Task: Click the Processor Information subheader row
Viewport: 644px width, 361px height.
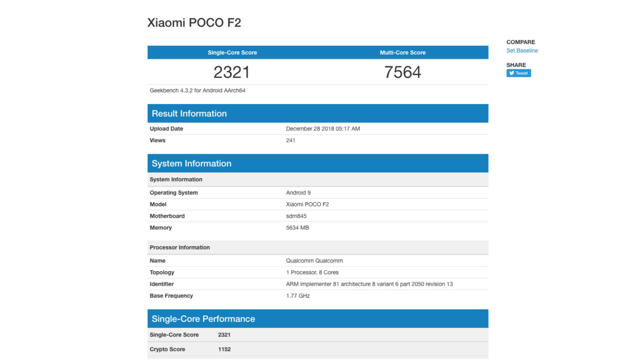Action: [180, 247]
